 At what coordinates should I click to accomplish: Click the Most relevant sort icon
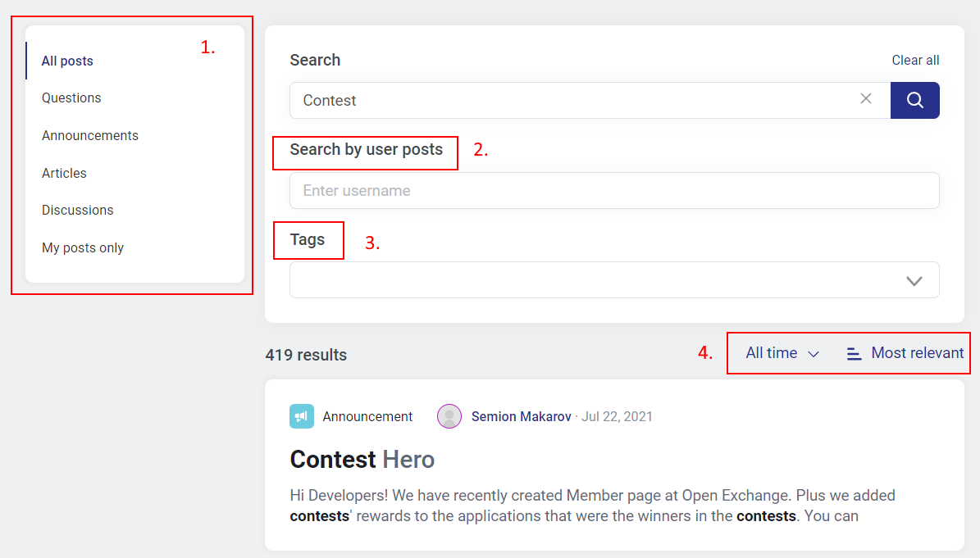(854, 353)
